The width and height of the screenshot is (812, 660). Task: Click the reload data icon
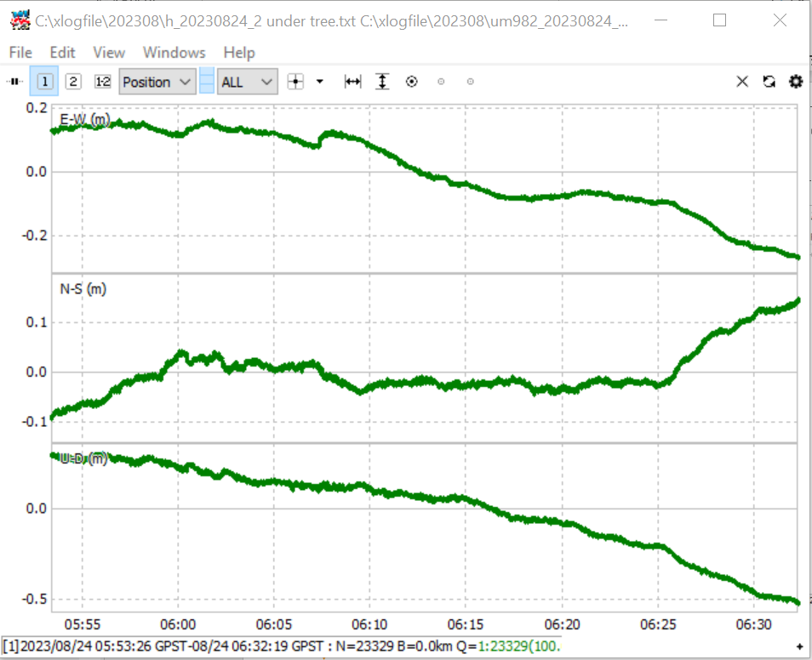[x=769, y=82]
